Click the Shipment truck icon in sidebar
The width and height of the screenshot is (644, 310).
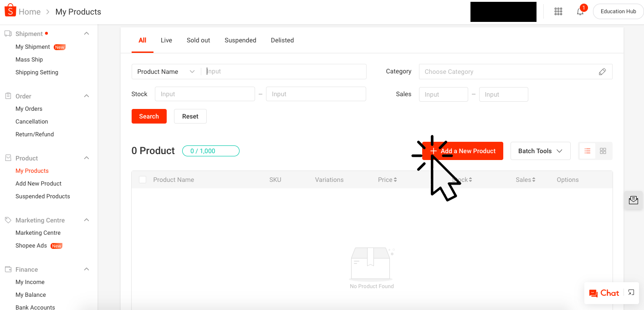[x=7, y=33]
